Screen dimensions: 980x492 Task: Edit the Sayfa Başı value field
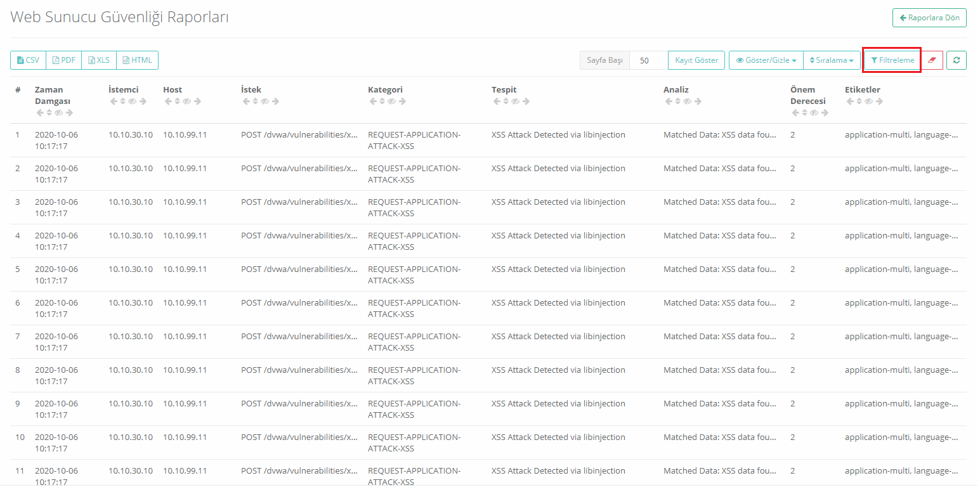coord(648,60)
